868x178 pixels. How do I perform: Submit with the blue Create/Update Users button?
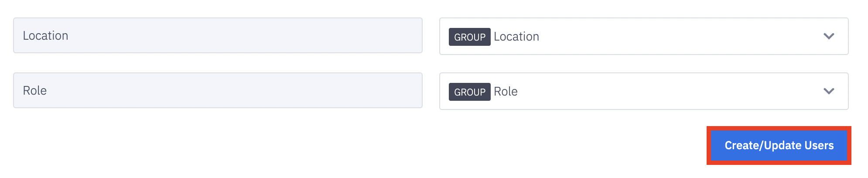pos(779,145)
